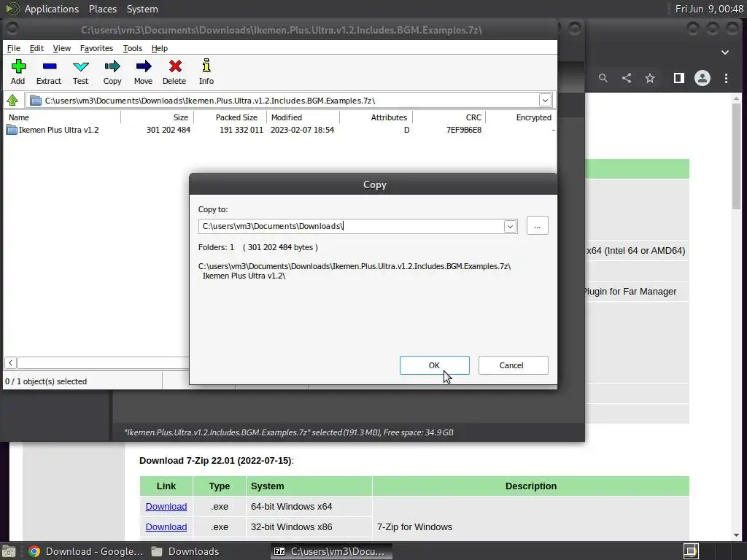747x560 pixels.
Task: Click Download link for 64-bit Windows x64
Action: point(166,506)
